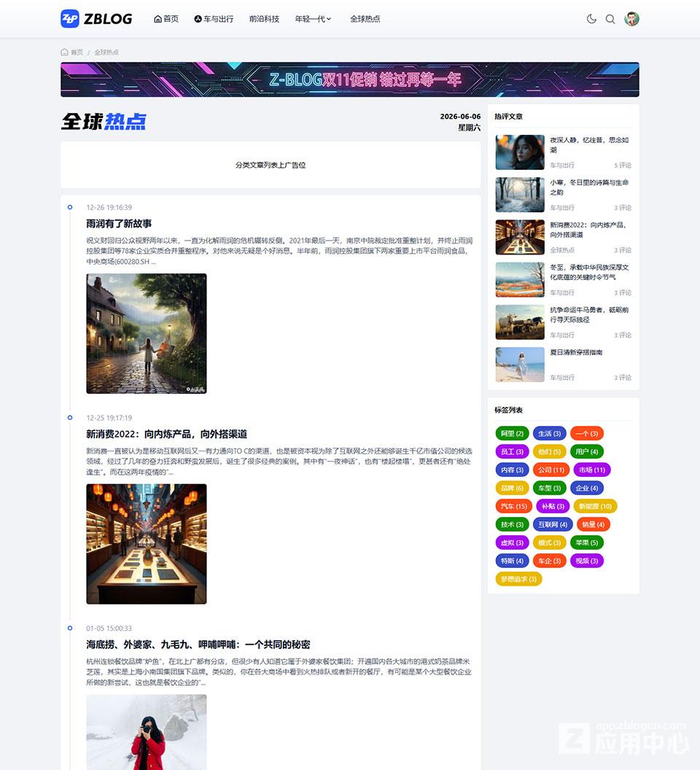The height and width of the screenshot is (770, 700).
Task: Open sidebar article 新消费2022
Action: click(589, 230)
